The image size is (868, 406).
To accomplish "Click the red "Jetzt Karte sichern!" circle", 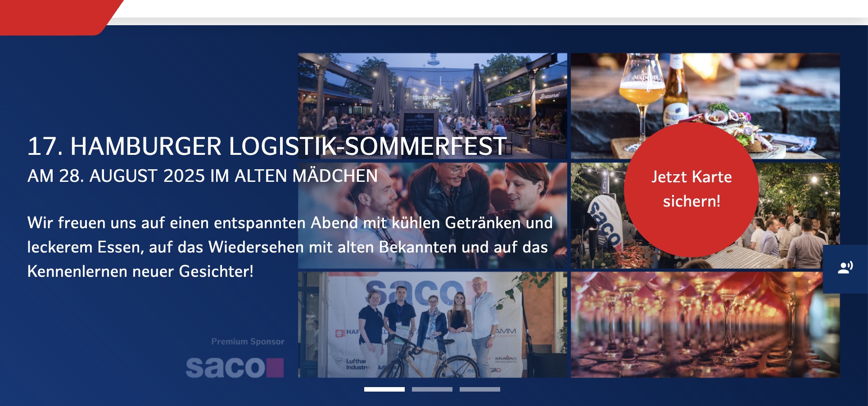I will [692, 189].
